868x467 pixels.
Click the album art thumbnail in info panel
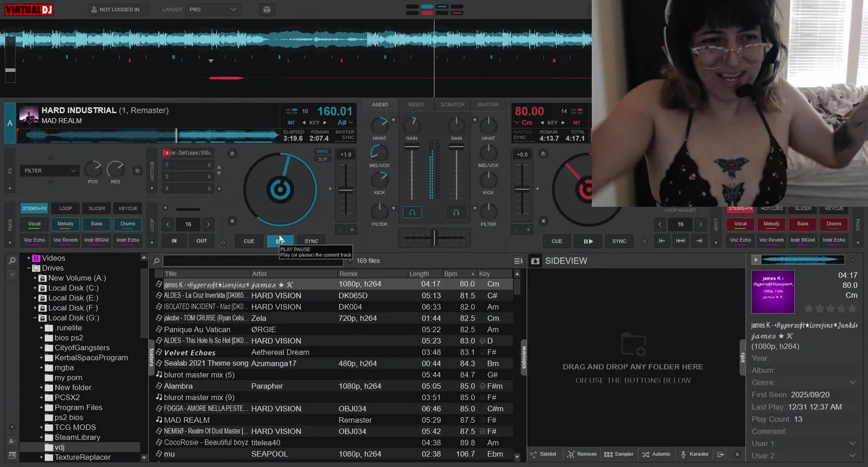[773, 292]
